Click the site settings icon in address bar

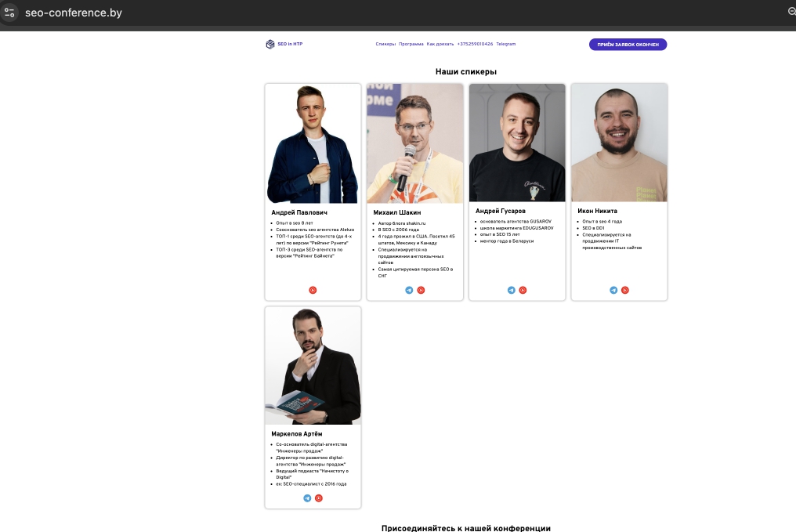[9, 13]
